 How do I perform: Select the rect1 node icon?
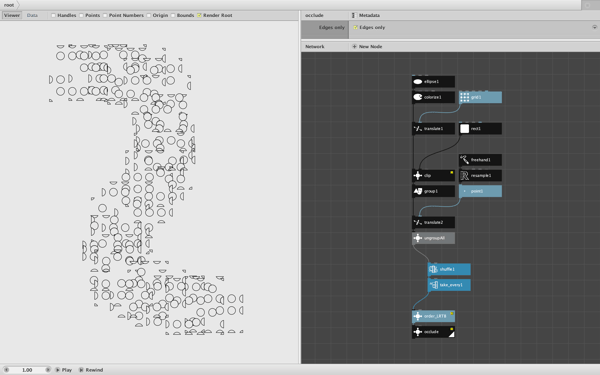(465, 129)
